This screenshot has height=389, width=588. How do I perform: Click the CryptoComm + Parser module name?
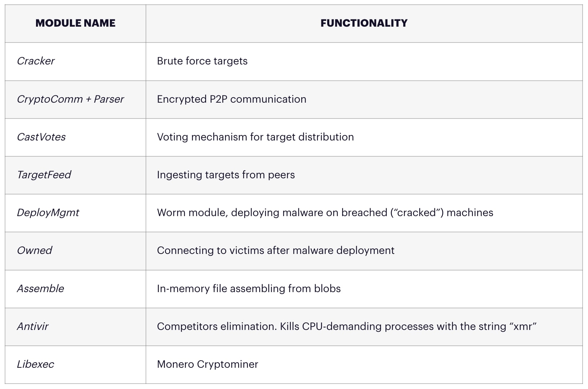pos(70,99)
